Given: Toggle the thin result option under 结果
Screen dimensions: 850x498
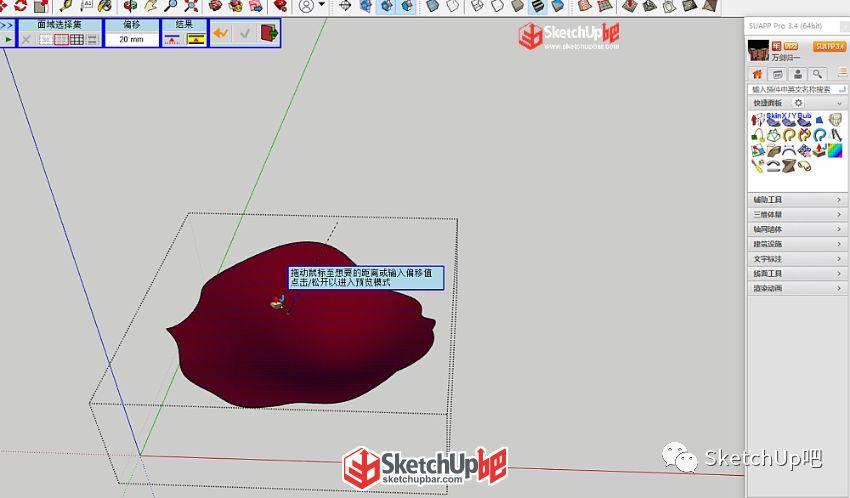Looking at the screenshot, I should click(172, 40).
